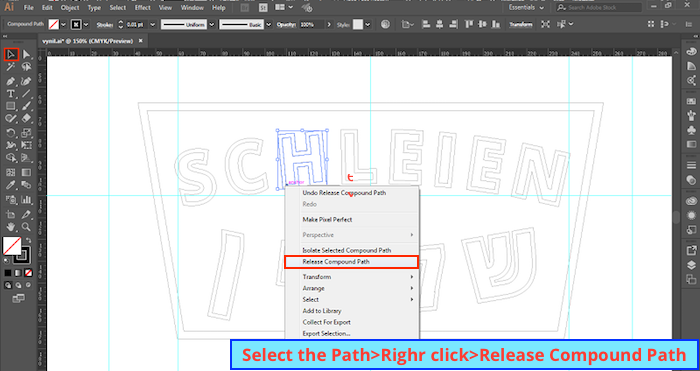Select the Paintbrush tool
This screenshot has width=700, height=371.
26,106
